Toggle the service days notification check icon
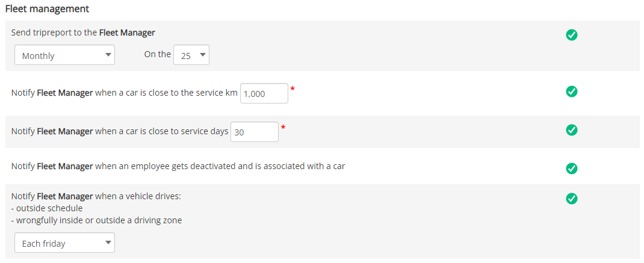Screen dimensions: 644x263 pos(571,130)
